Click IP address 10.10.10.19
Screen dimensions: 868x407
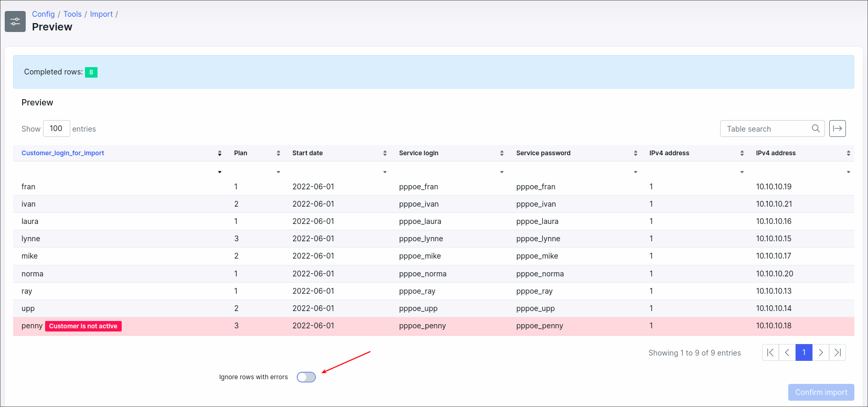(x=774, y=187)
